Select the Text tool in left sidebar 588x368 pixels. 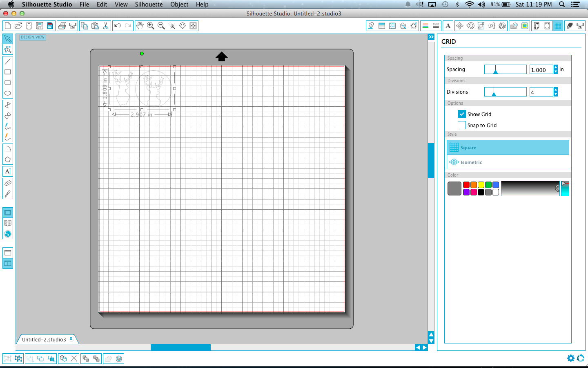(8, 171)
